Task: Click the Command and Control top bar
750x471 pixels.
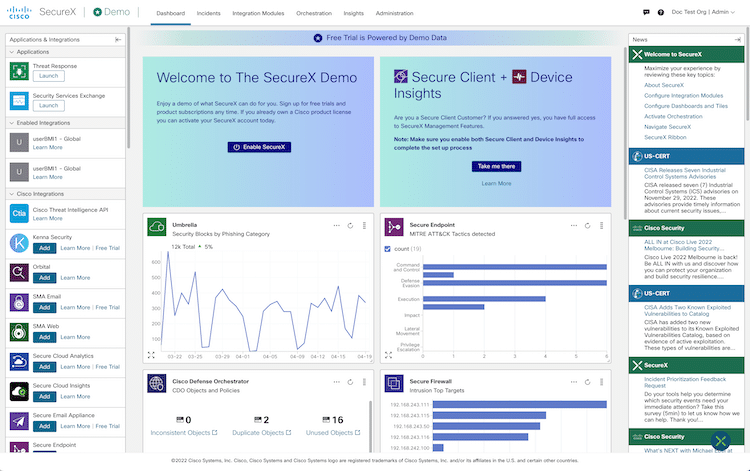Action: [x=515, y=267]
